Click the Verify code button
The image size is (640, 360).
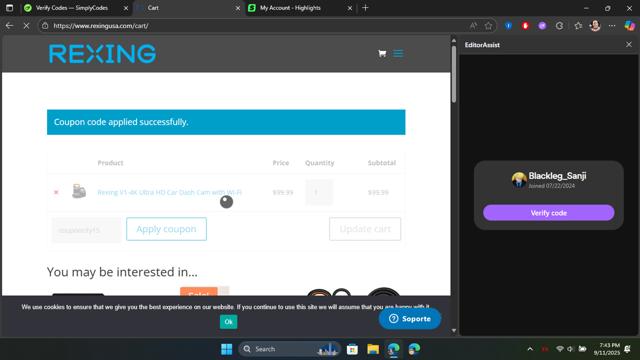click(x=549, y=213)
